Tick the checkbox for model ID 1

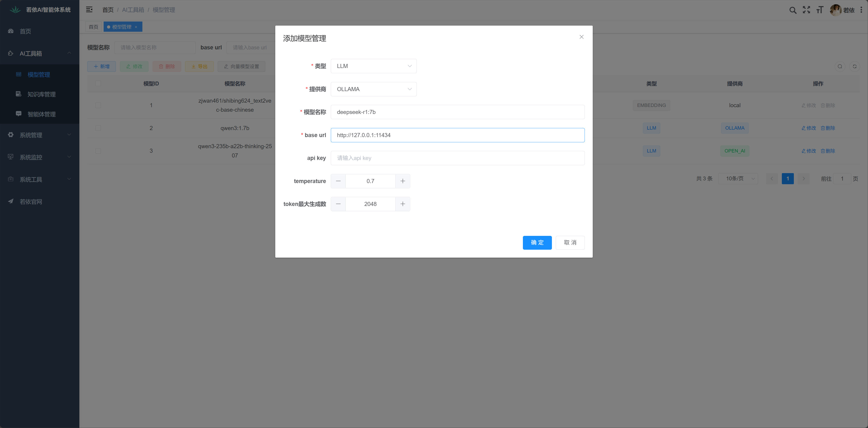click(x=98, y=105)
